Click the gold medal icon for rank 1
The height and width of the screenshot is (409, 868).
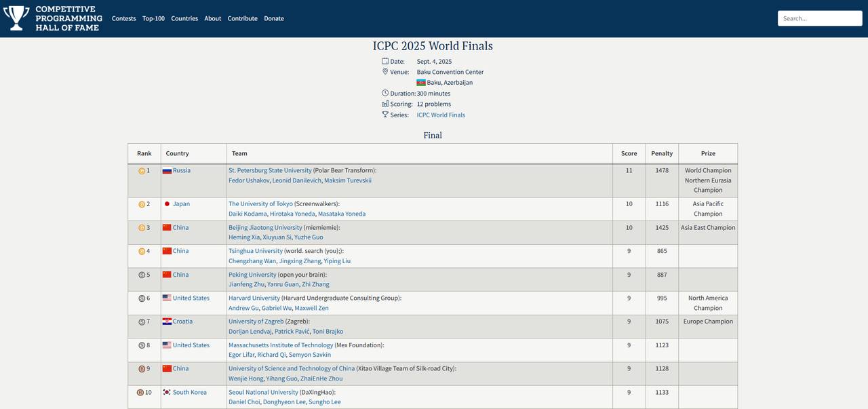click(x=142, y=171)
